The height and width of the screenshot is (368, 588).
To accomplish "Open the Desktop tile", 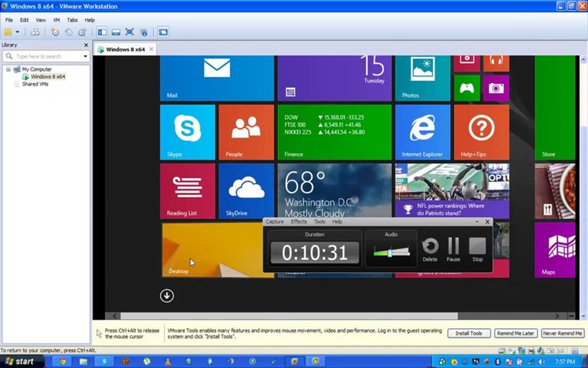I will tap(212, 250).
